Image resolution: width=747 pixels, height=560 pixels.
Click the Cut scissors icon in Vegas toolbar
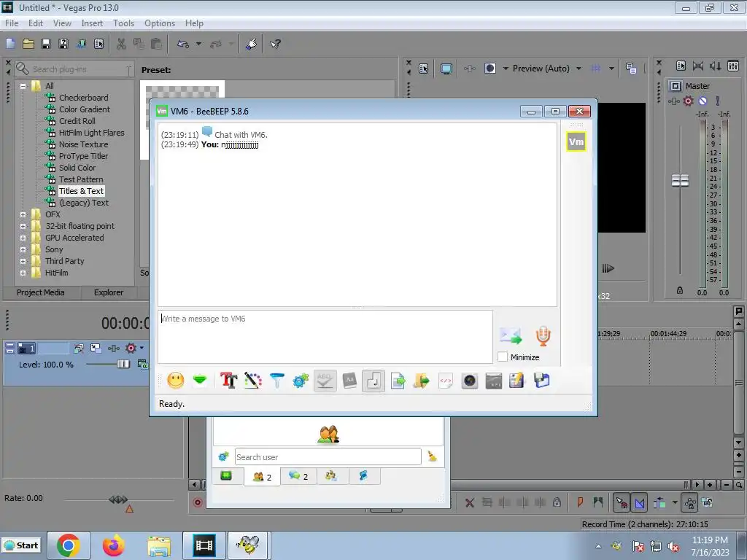(122, 44)
